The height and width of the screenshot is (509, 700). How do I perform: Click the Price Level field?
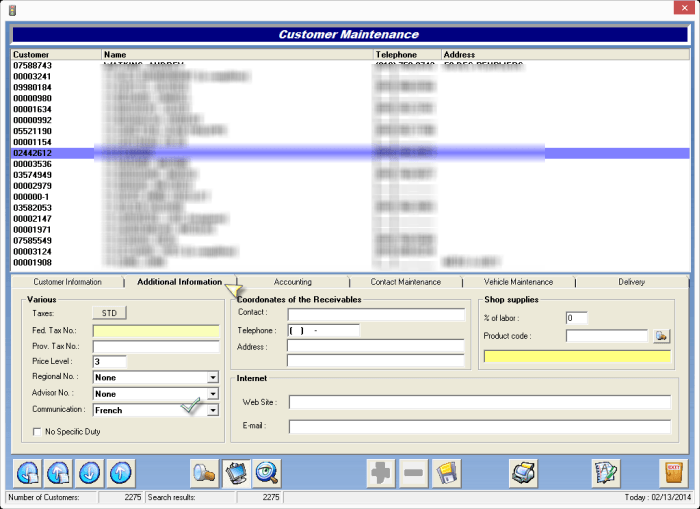[110, 362]
